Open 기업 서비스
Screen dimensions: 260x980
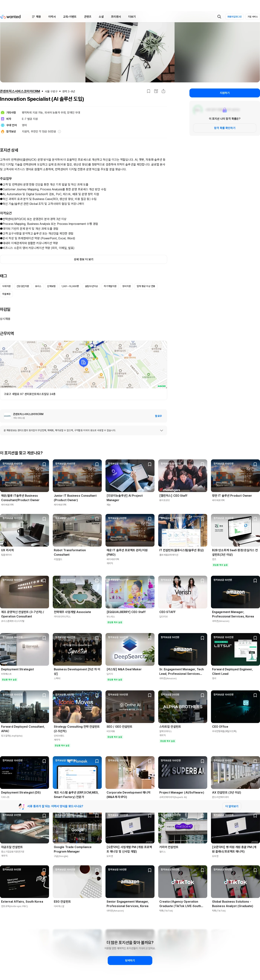(x=253, y=17)
